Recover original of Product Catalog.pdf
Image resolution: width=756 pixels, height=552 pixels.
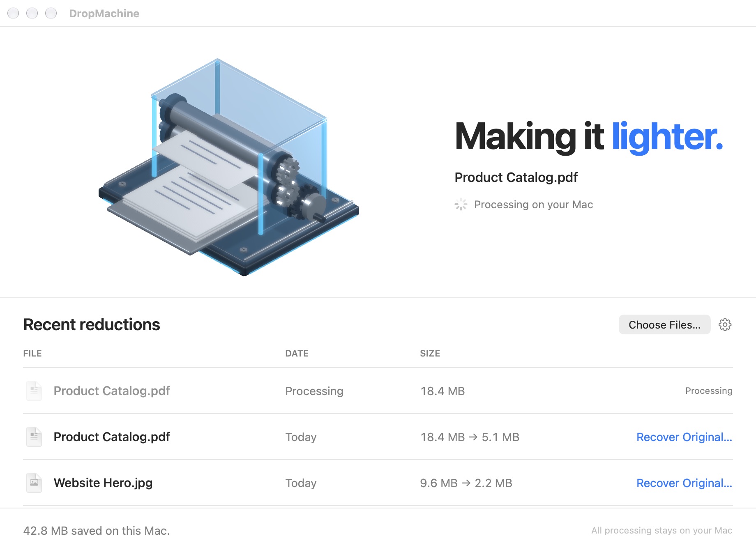coord(684,437)
